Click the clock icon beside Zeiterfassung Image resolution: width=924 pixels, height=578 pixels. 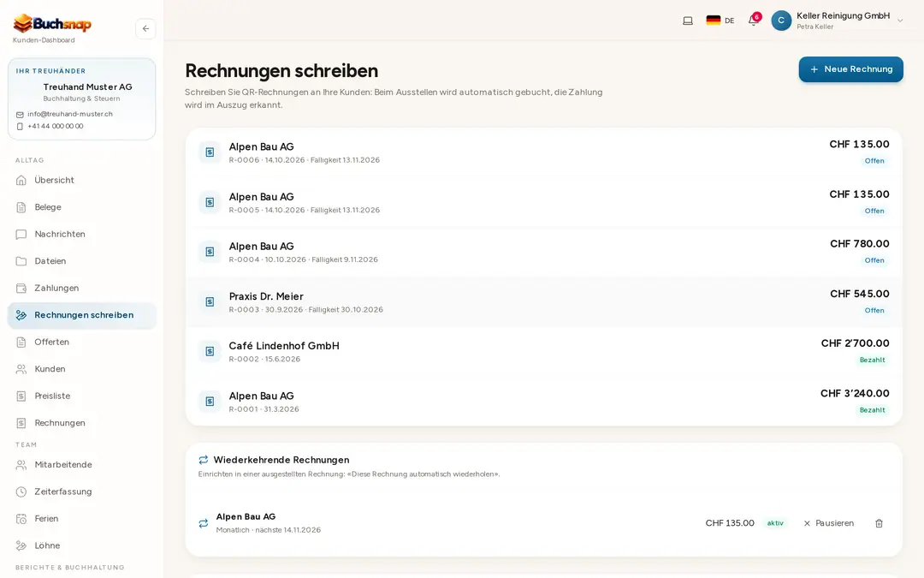(21, 492)
